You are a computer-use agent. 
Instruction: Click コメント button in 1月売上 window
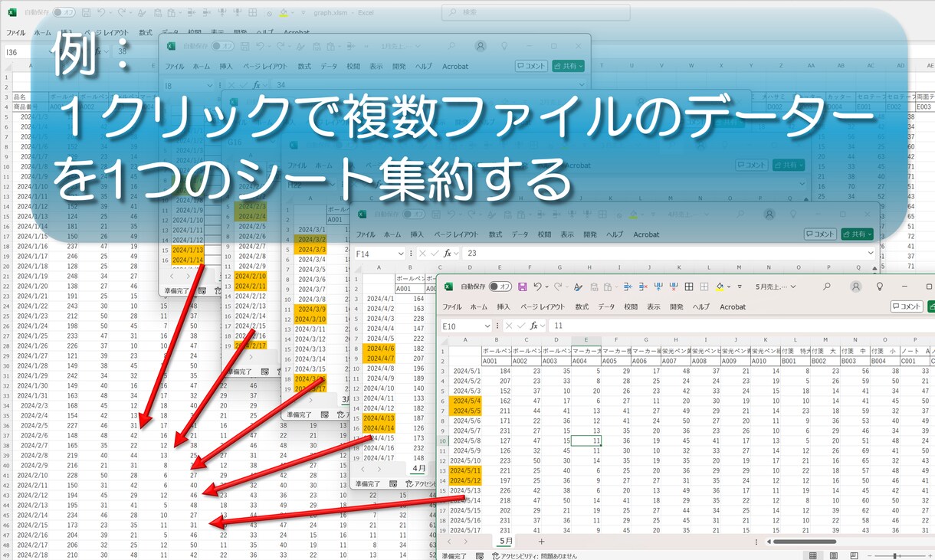pyautogui.click(x=531, y=66)
